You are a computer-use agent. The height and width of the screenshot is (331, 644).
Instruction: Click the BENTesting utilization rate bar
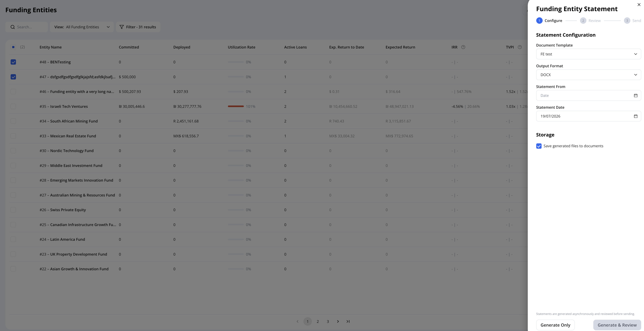[x=236, y=62]
